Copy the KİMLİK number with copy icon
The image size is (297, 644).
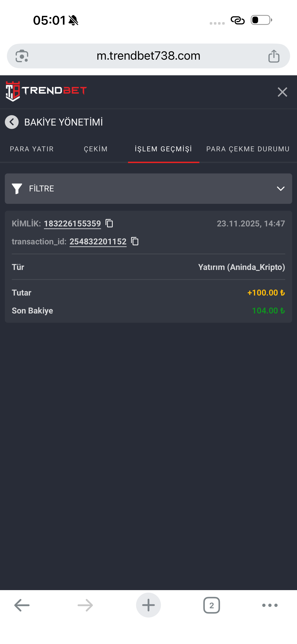tap(109, 223)
